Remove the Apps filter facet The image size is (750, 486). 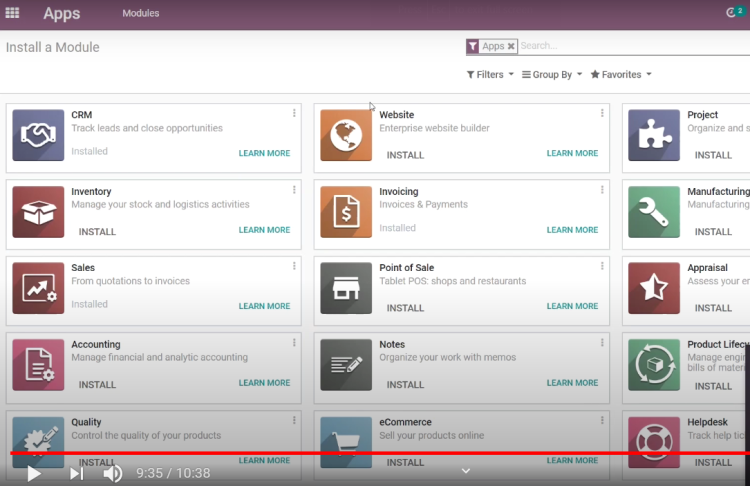point(511,46)
